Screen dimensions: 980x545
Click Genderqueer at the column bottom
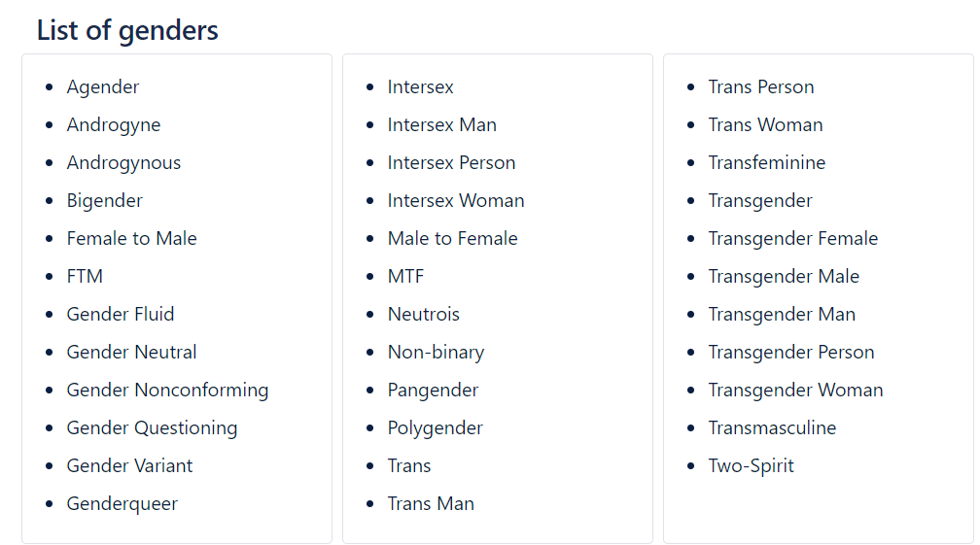point(122,504)
